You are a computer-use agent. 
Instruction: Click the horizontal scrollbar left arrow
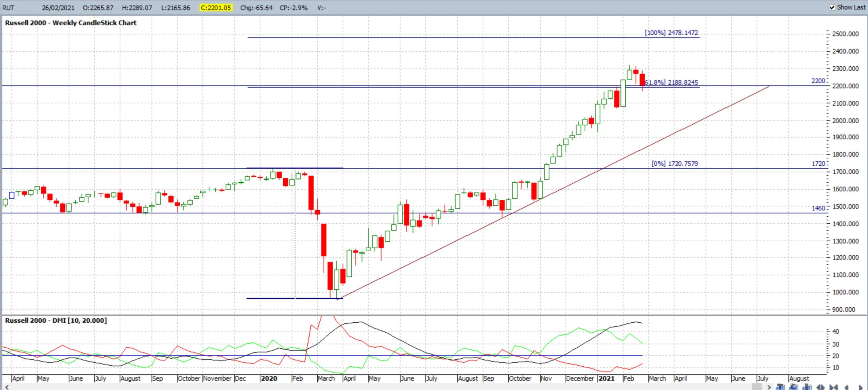tap(6, 387)
